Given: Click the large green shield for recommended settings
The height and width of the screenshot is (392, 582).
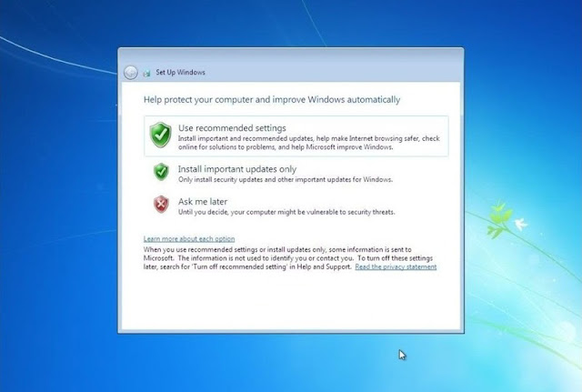Looking at the screenshot, I should click(x=161, y=135).
